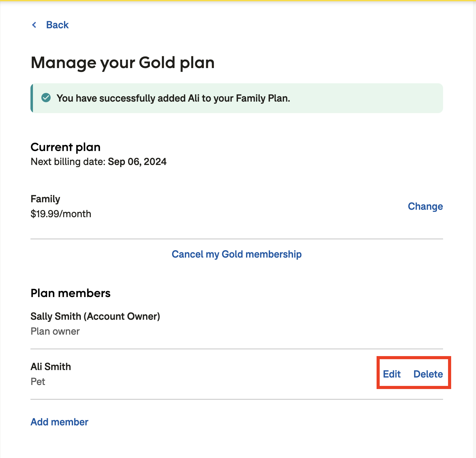Select the next billing date Sep 06, 2024
476x458 pixels.
(137, 162)
